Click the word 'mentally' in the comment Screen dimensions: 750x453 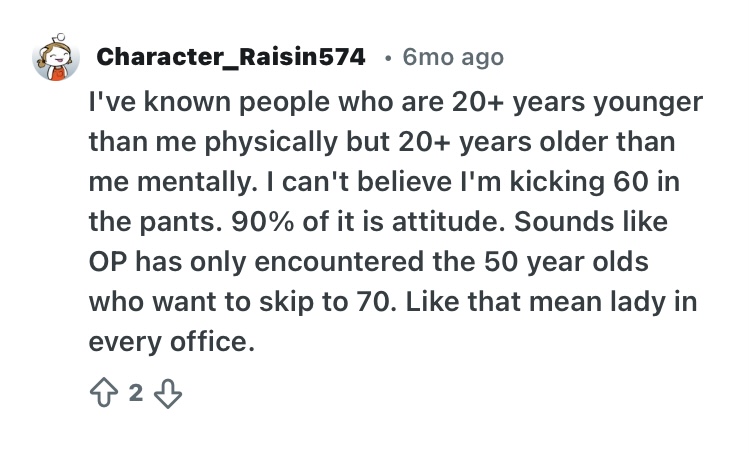pos(194,182)
